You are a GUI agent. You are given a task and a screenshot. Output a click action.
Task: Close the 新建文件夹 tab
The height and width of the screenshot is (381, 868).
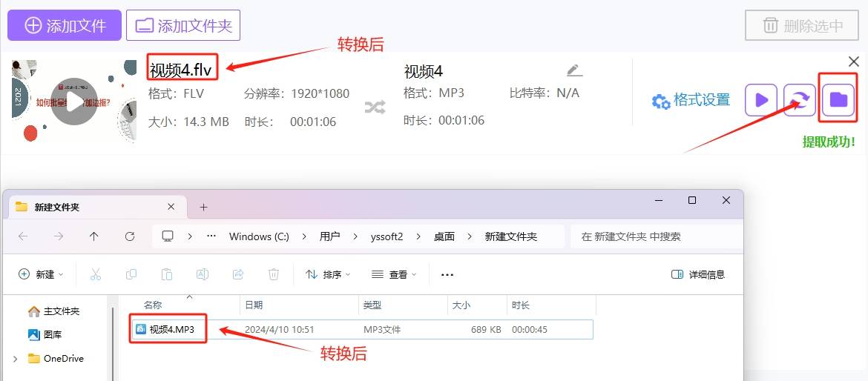click(x=171, y=207)
